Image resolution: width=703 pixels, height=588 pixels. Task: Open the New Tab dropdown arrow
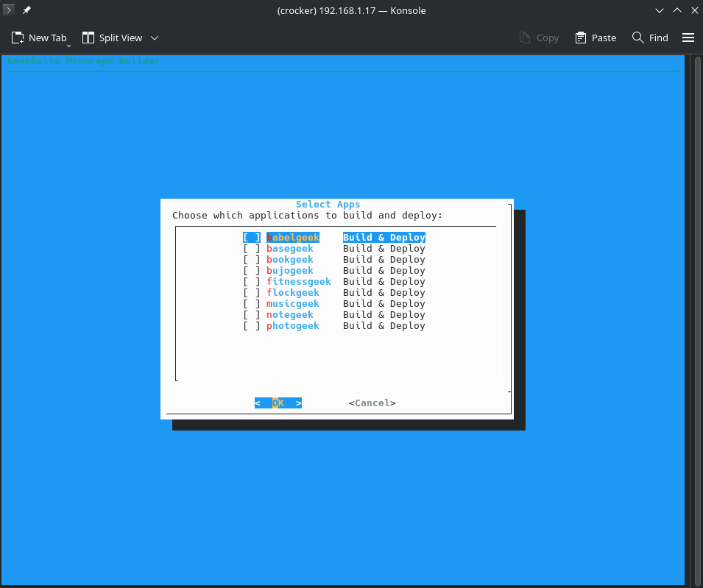(69, 46)
